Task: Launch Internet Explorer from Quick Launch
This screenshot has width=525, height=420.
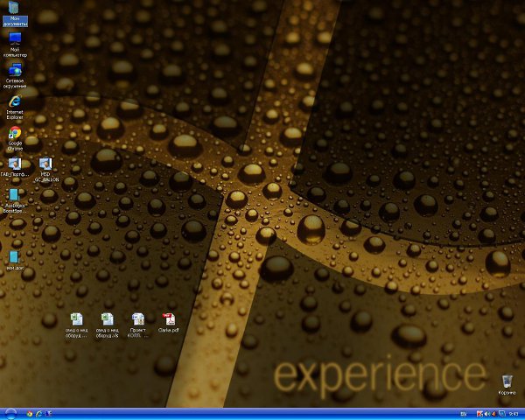Action: point(38,413)
